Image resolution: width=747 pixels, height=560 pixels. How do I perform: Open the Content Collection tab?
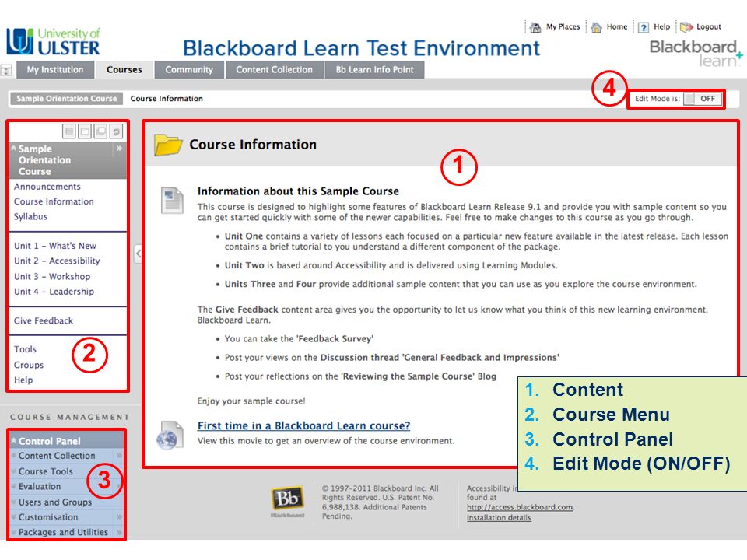click(x=275, y=69)
